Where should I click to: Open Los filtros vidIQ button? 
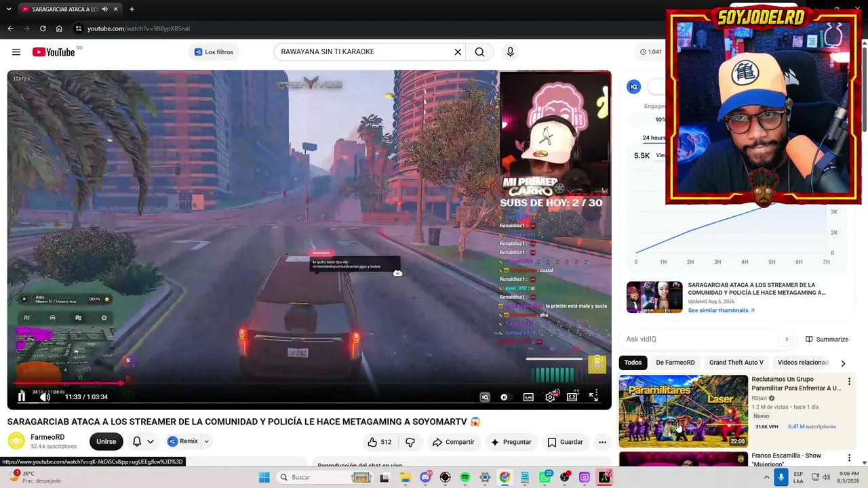pos(214,52)
